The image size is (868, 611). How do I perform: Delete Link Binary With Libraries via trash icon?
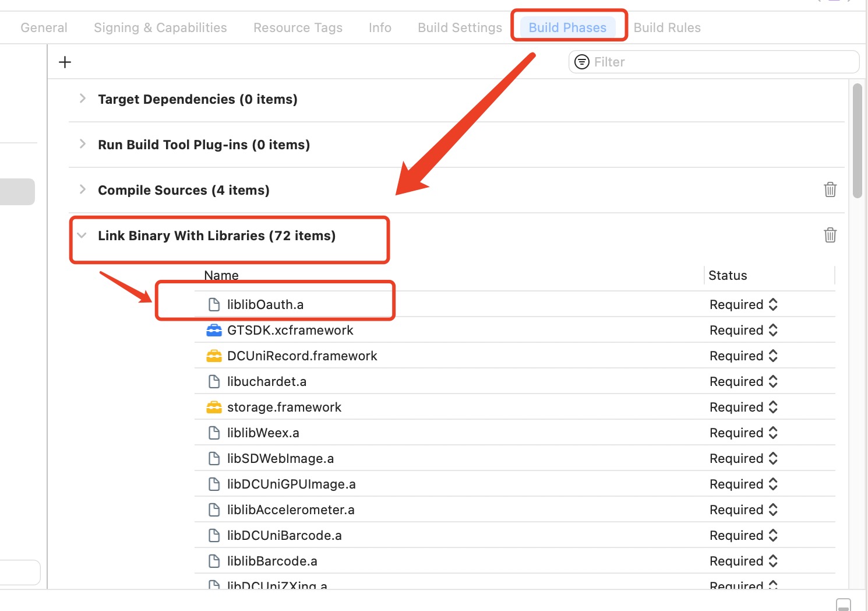(x=830, y=235)
